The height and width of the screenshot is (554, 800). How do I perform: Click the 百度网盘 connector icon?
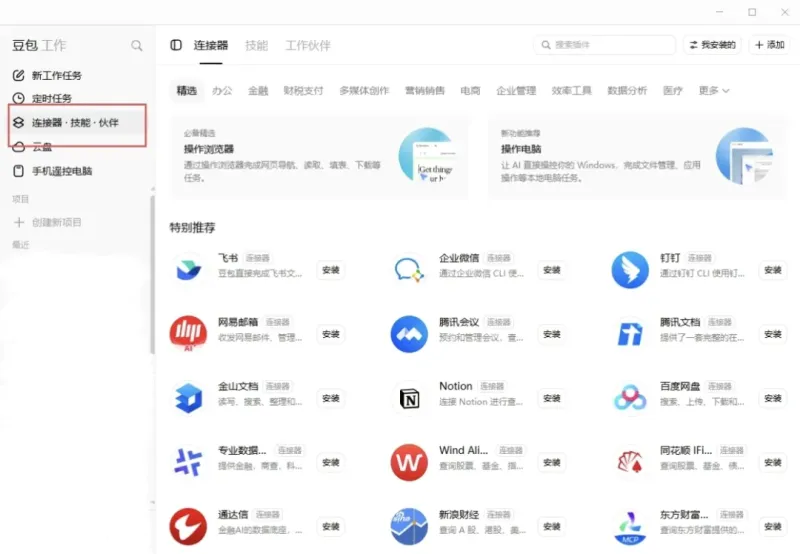coord(630,398)
